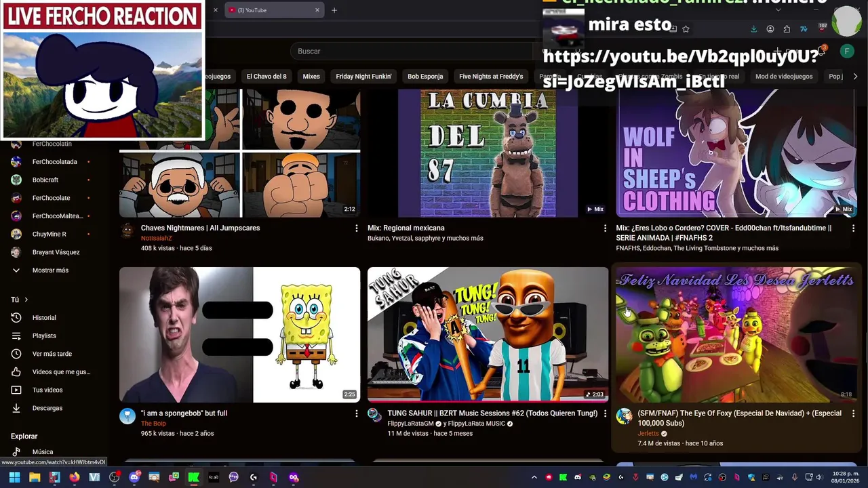The height and width of the screenshot is (488, 868).
Task: Select Friday Night Funkin' chip
Action: pyautogui.click(x=363, y=77)
